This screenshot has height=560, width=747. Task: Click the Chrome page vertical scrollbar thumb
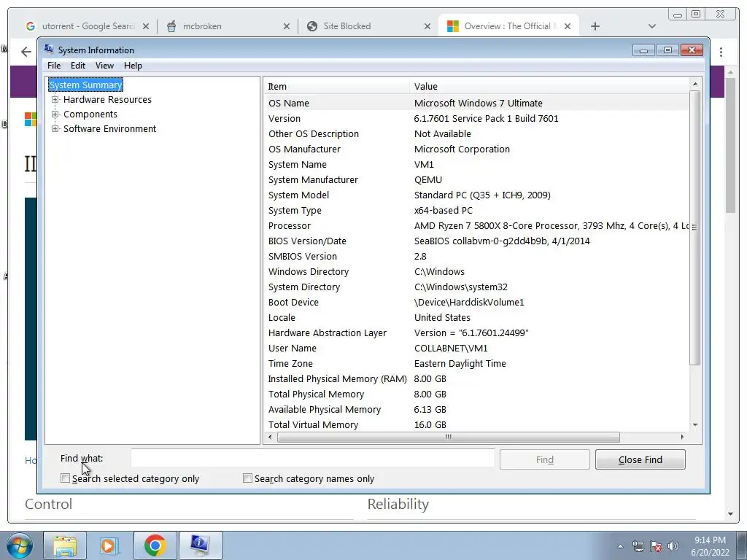pos(731,145)
